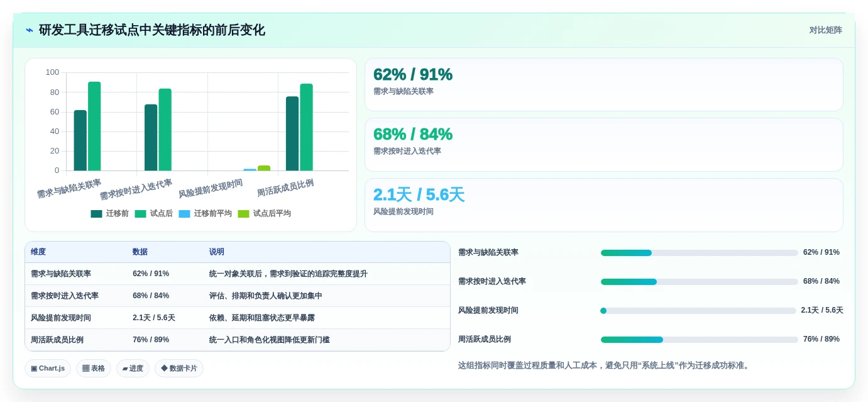
Task: Click the 需求与缺陷关联率 progress bar
Action: pyautogui.click(x=700, y=253)
